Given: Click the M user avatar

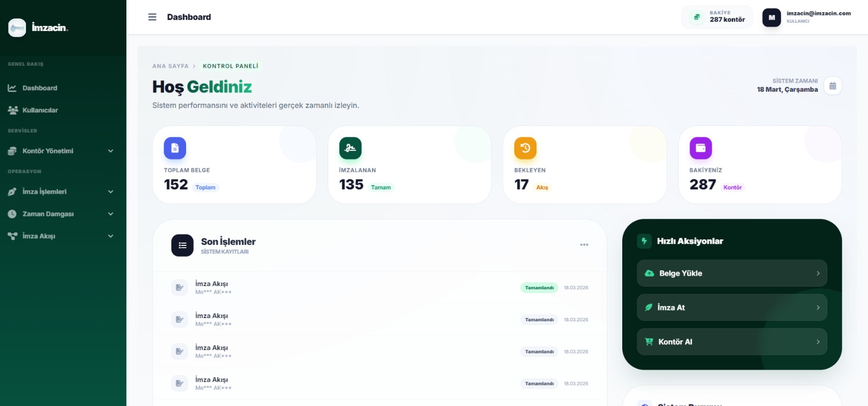Looking at the screenshot, I should [x=771, y=18].
